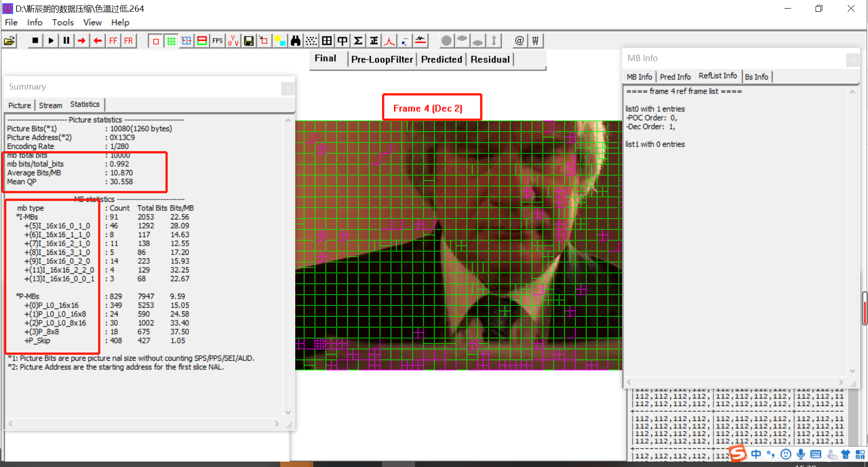Toggle the Chinese input mode icon
Screen dimensions: 868x467
tap(756, 454)
